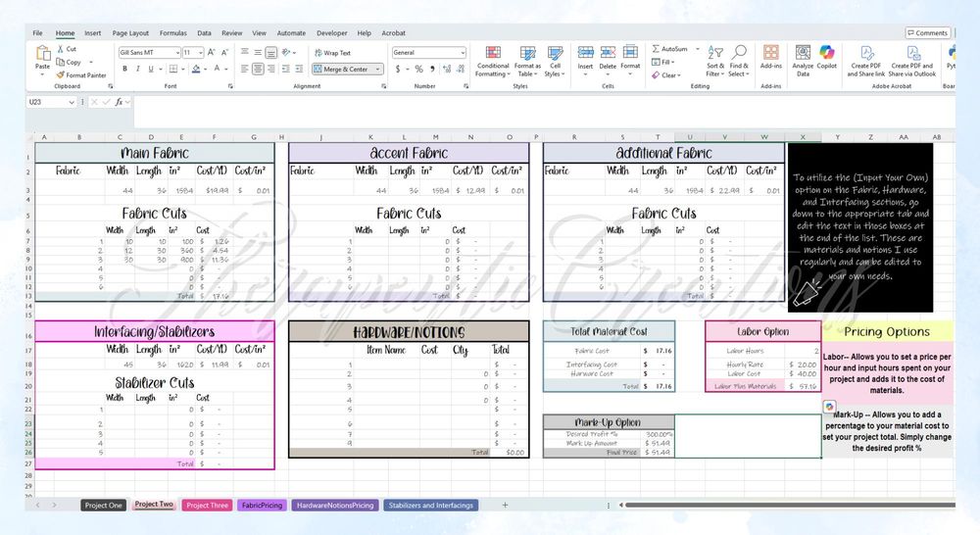The image size is (980, 535).
Task: Click the Cut scissors icon
Action: pyautogui.click(x=60, y=49)
